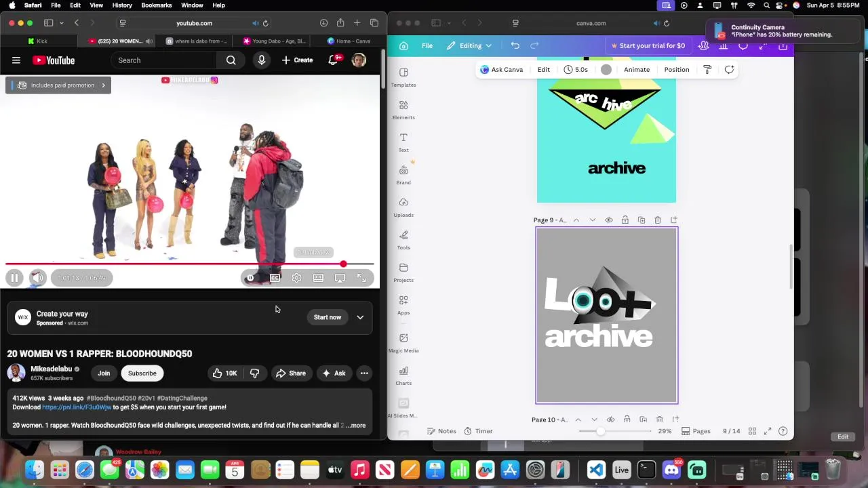The image size is (868, 488).
Task: Expand paid promotion info chevron
Action: (103, 85)
